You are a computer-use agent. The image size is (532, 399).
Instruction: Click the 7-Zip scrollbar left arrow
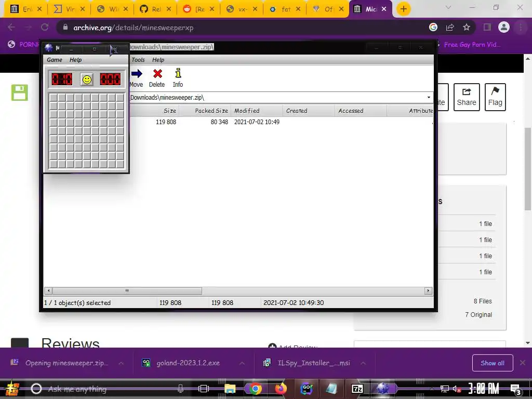48,291
